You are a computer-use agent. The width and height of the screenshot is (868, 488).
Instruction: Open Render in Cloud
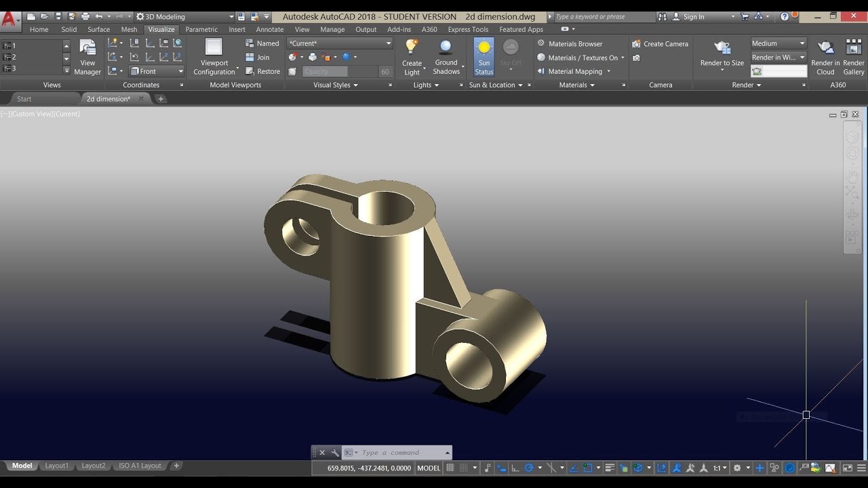pos(825,58)
